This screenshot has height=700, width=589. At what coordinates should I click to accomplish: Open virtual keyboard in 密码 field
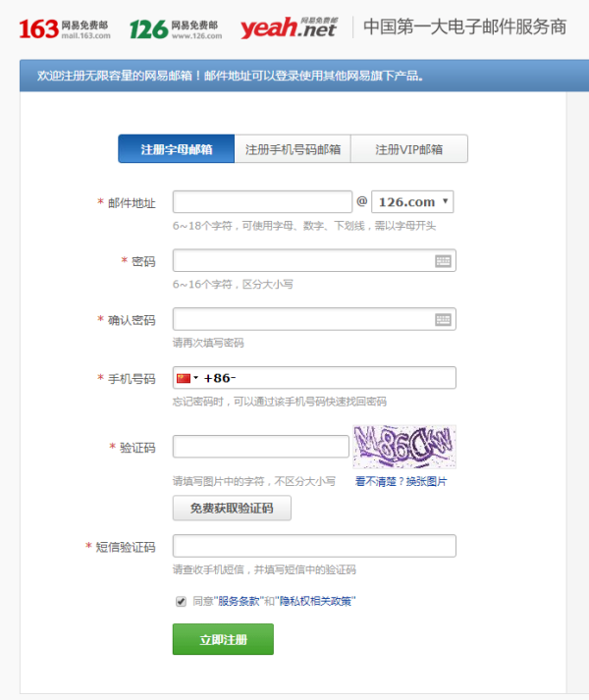[x=443, y=261]
